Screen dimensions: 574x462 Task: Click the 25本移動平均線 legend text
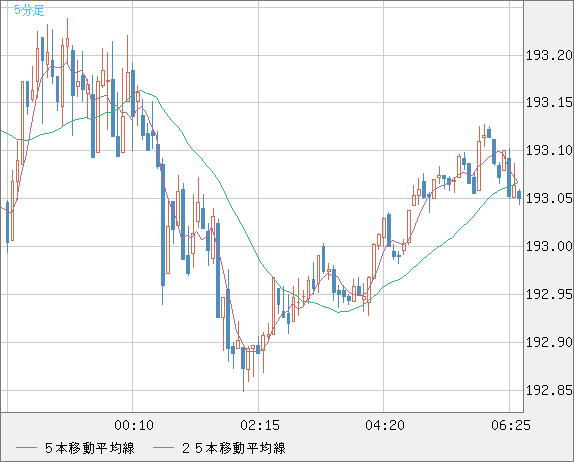click(x=234, y=448)
